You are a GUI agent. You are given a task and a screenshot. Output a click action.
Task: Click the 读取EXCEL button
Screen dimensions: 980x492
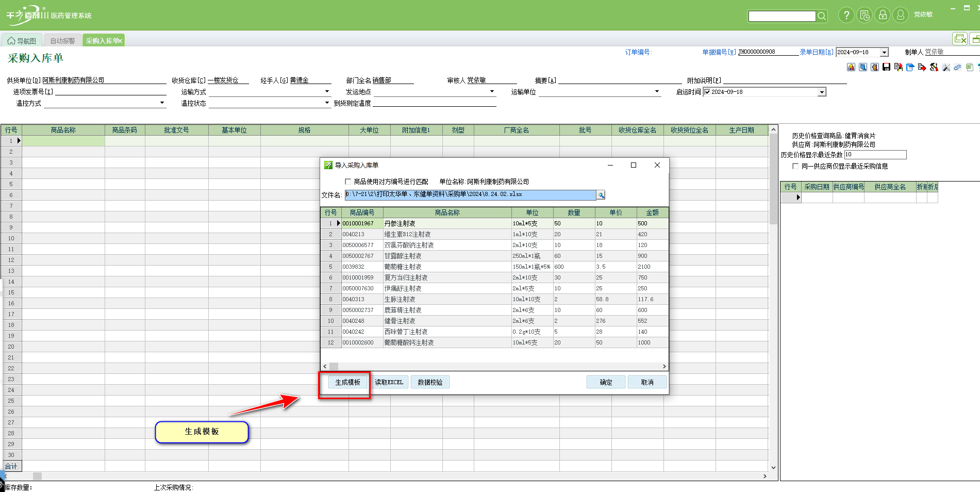pyautogui.click(x=389, y=382)
